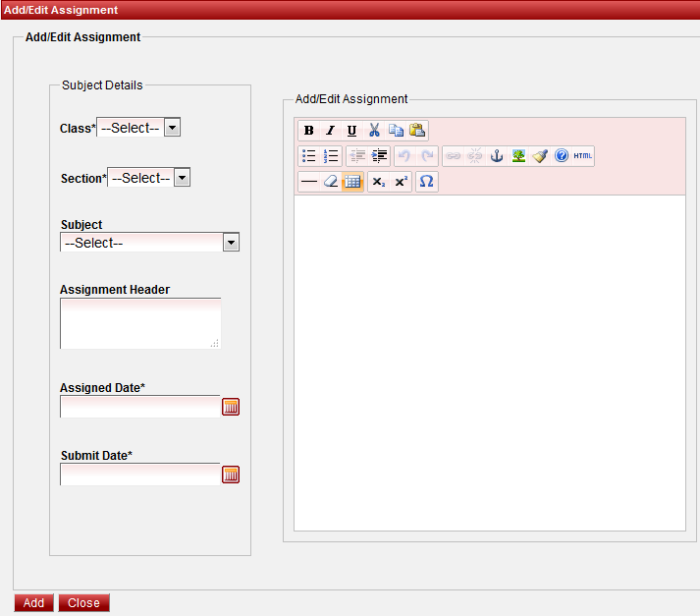Click the Add button
The image size is (700, 616).
(x=33, y=603)
